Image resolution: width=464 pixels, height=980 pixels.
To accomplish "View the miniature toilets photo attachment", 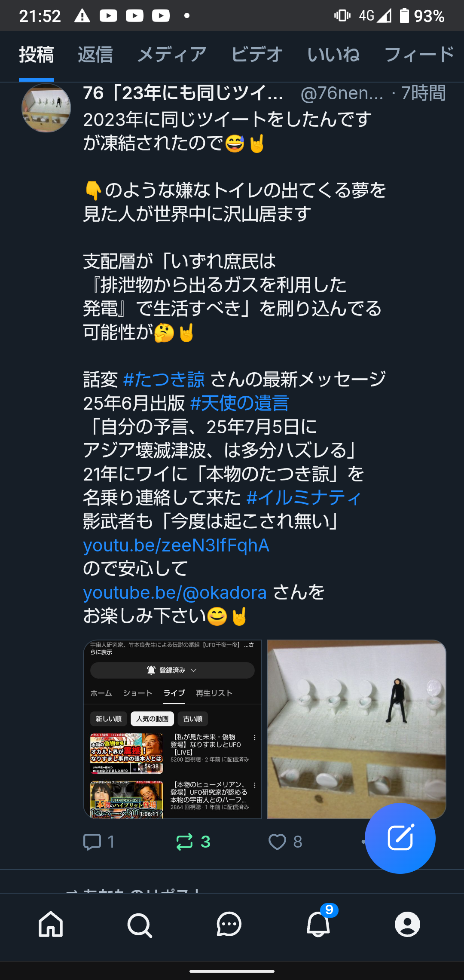I will tap(356, 729).
